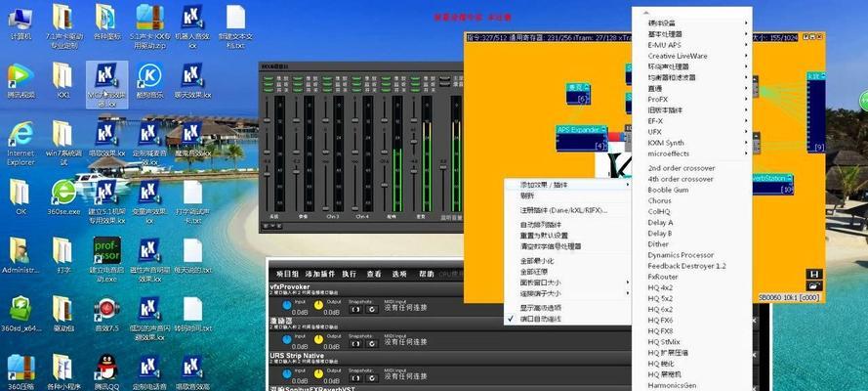Image resolution: width=868 pixels, height=391 pixels.
Task: Click the open folder icon in kX DSP
Action: tap(813, 285)
